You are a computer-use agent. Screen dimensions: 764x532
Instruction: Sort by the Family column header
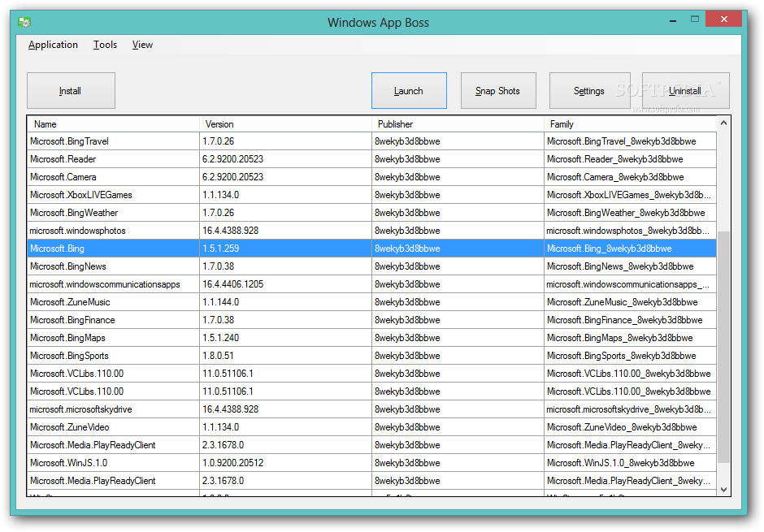[x=630, y=124]
